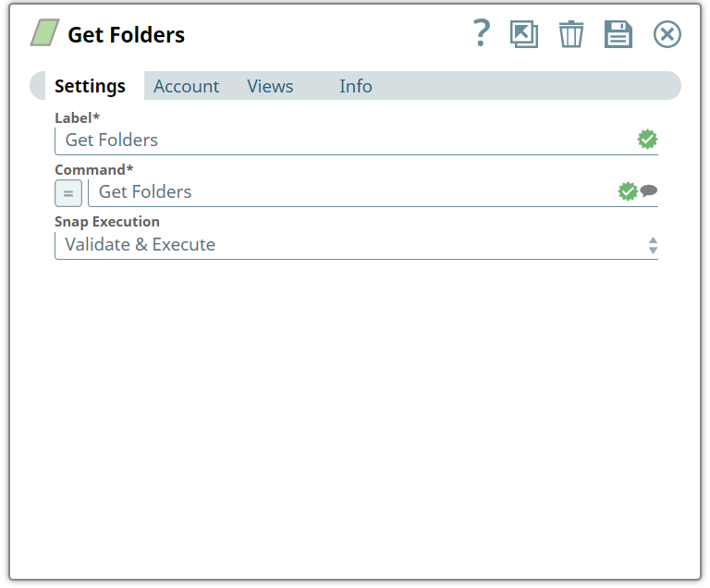Open the Command suggestions speech bubble icon
This screenshot has height=588, width=710.
[648, 190]
